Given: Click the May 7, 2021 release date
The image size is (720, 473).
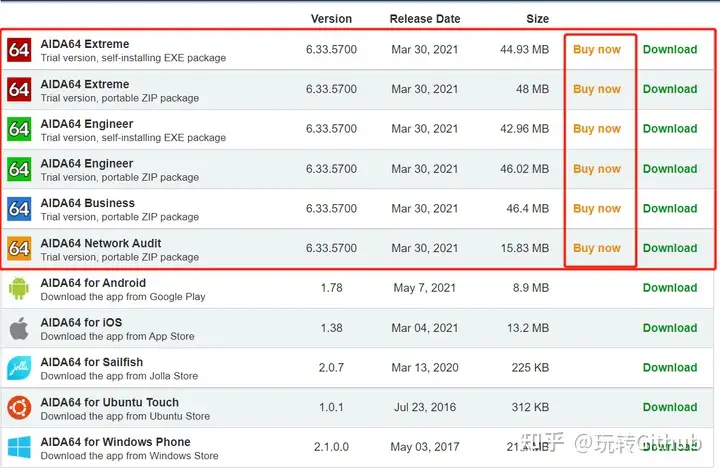Looking at the screenshot, I should tap(425, 288).
